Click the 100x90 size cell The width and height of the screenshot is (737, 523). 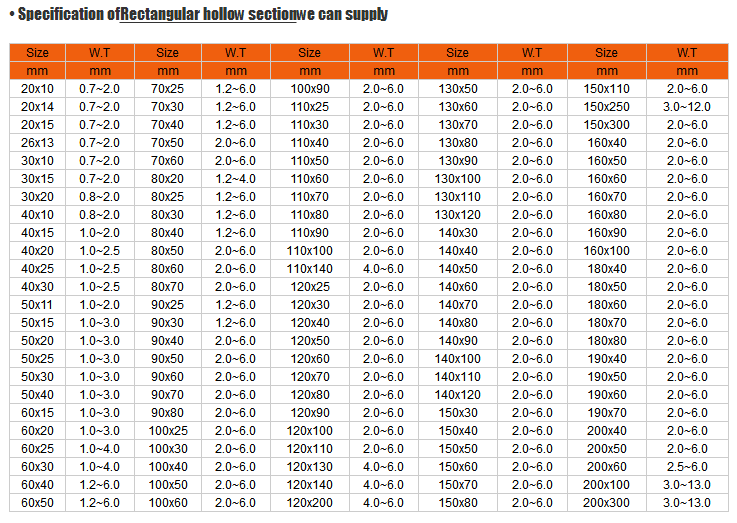pos(310,89)
